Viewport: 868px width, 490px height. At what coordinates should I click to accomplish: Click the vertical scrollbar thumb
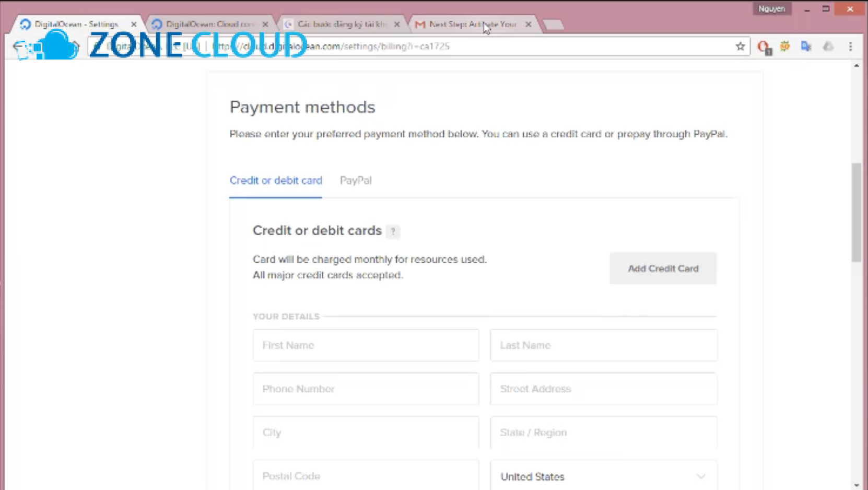(857, 212)
